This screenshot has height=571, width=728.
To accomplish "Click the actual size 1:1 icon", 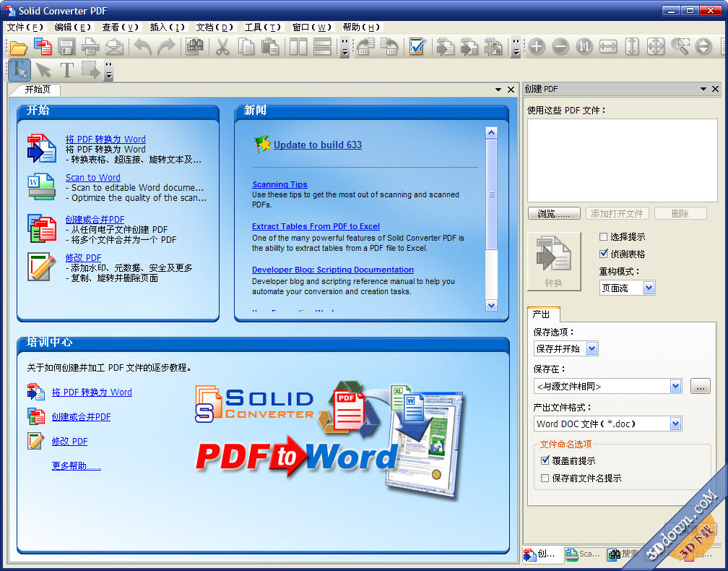I will click(x=584, y=47).
